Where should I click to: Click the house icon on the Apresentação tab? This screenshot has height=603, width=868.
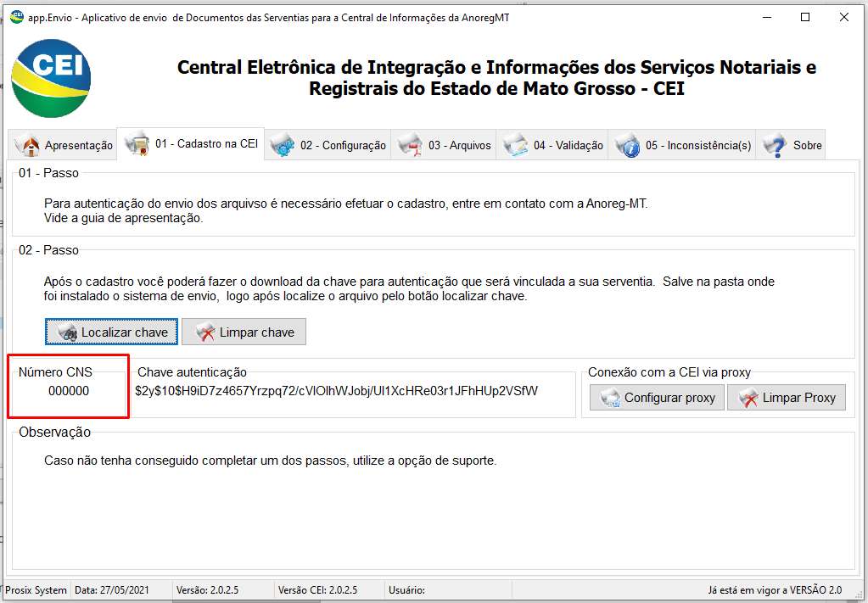(x=27, y=146)
